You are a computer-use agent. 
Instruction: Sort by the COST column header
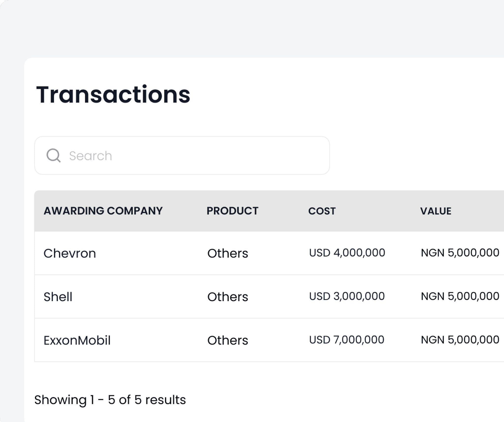pos(322,211)
